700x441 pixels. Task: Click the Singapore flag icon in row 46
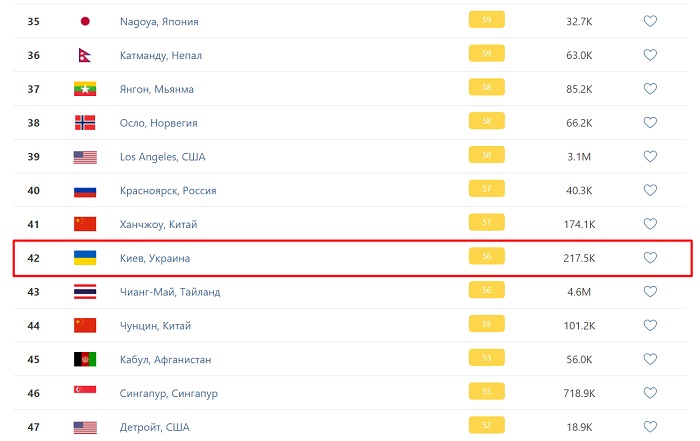[85, 393]
